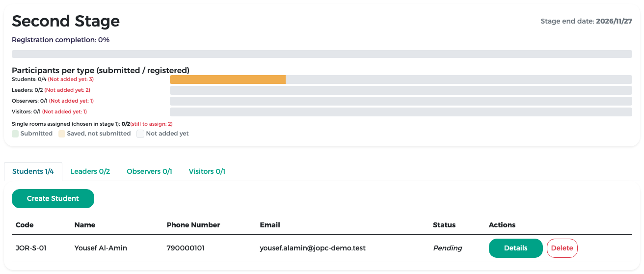Open the Observers 0/1 tab
Screen dimensions: 644x274
(x=149, y=171)
